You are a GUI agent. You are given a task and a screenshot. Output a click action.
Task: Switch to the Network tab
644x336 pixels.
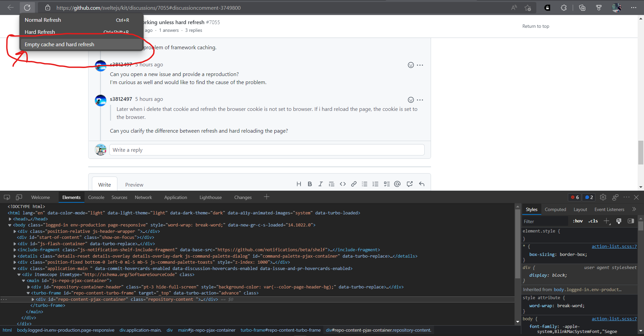coord(143,197)
